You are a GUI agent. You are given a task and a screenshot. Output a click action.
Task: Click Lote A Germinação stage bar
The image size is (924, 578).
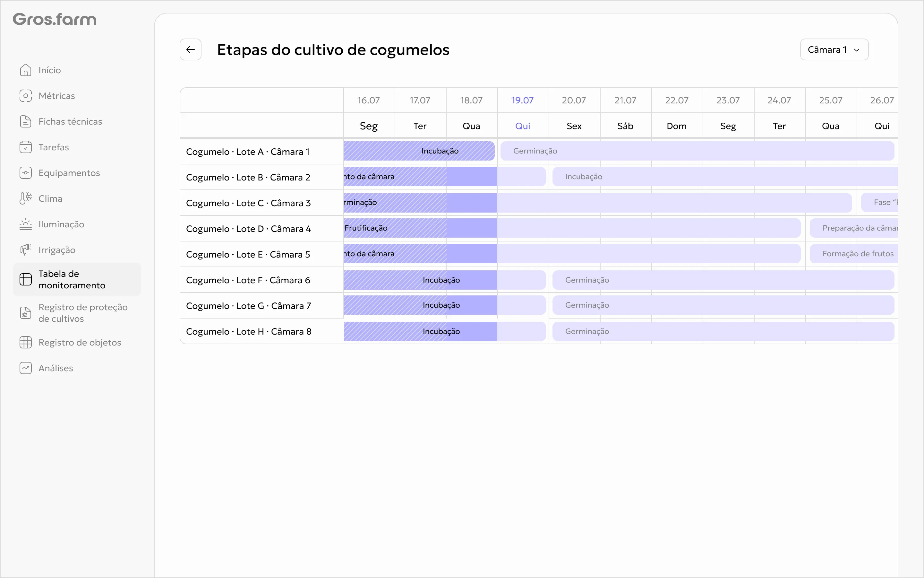pyautogui.click(x=697, y=151)
